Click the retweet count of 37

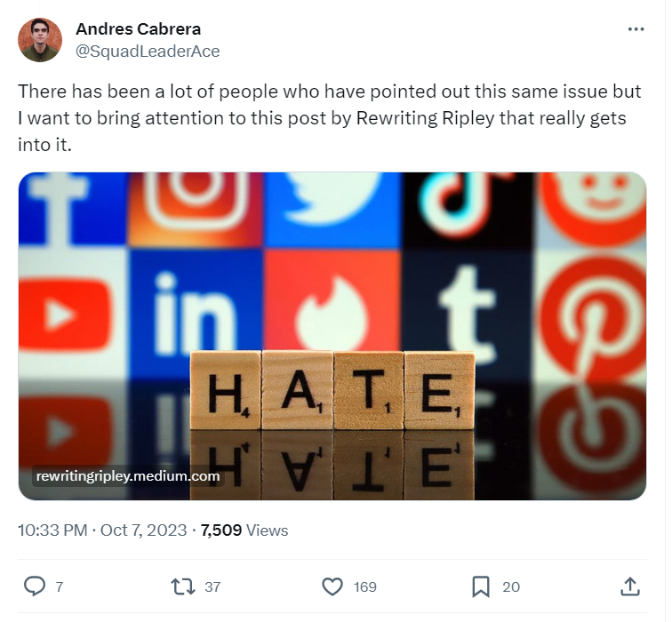click(212, 586)
